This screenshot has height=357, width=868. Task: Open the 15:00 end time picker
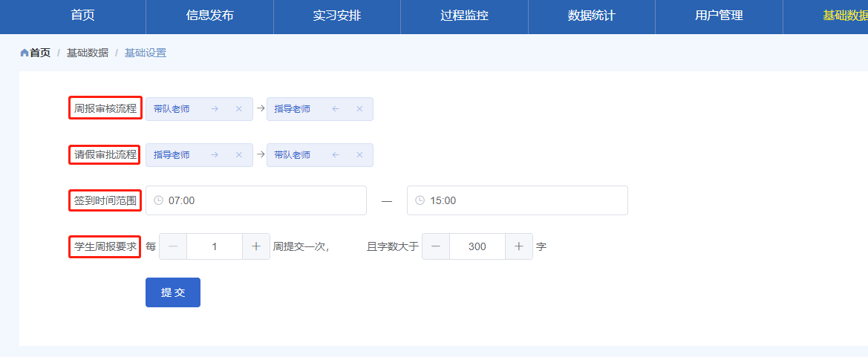click(518, 200)
